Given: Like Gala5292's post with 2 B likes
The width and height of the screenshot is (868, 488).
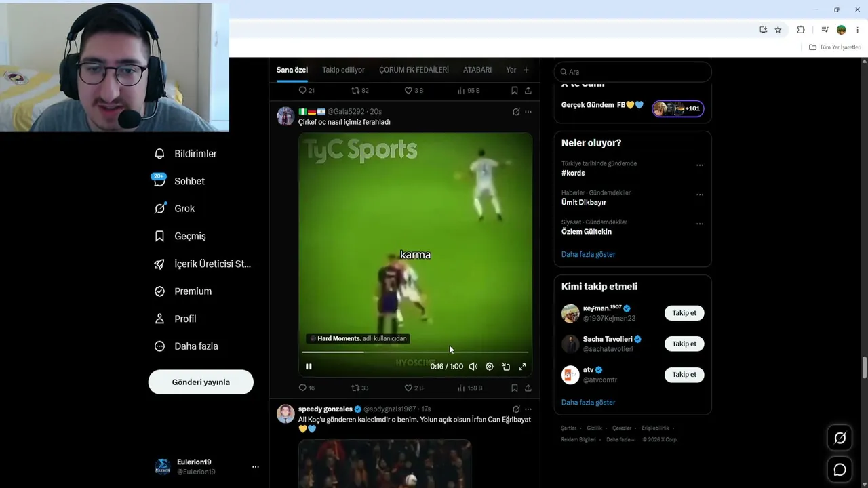Looking at the screenshot, I should 413,388.
